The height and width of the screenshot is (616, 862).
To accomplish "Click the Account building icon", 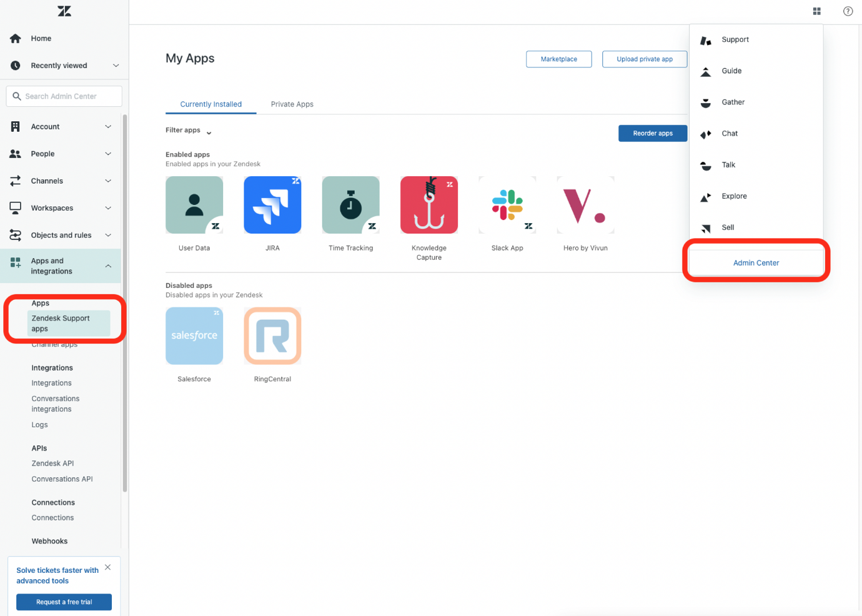I will (x=16, y=127).
